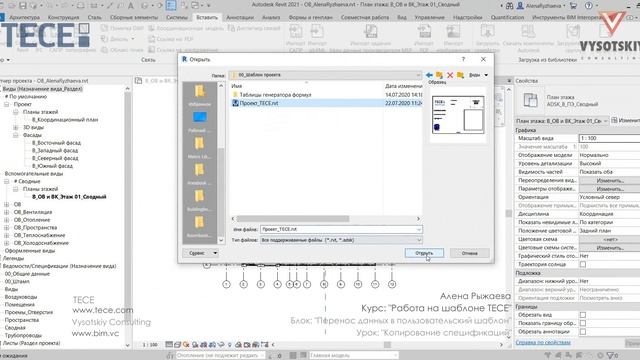Click the Places sidebar scroll-down arrow

tap(221, 241)
